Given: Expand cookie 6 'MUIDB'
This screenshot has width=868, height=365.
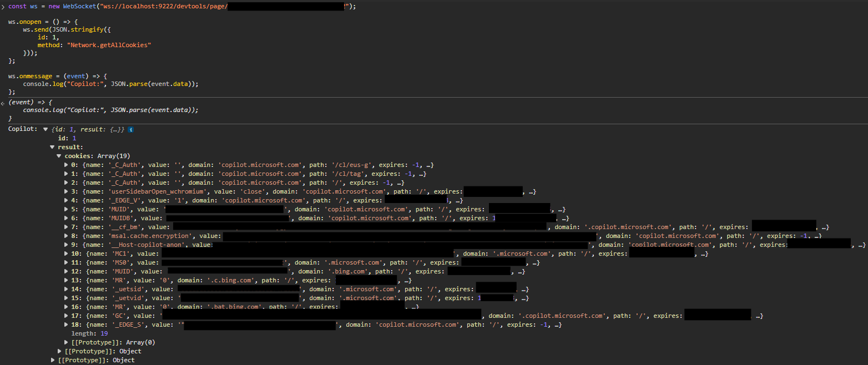Looking at the screenshot, I should click(x=67, y=218).
